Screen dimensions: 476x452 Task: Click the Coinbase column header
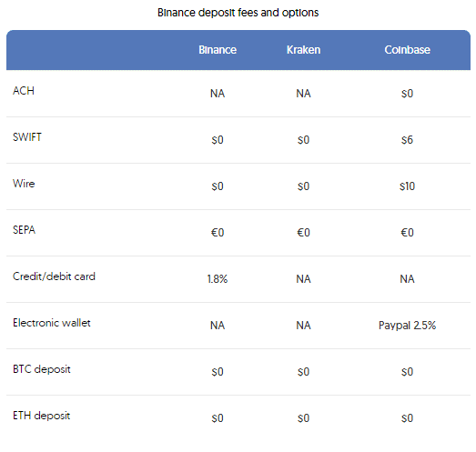click(407, 50)
